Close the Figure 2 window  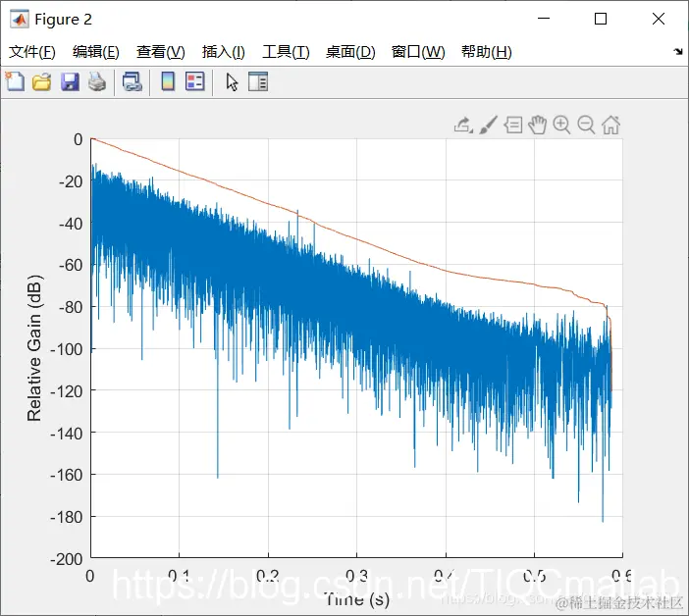659,19
